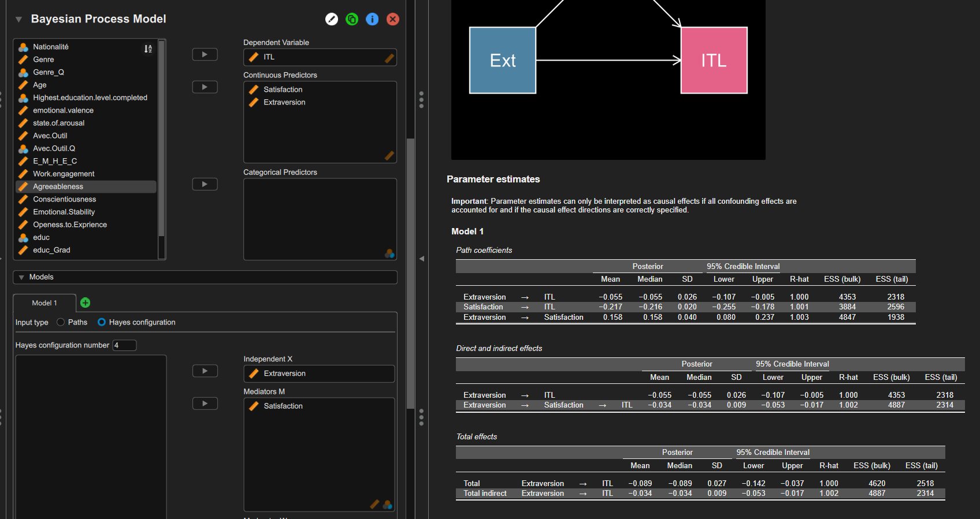
Task: Select Extraversion in Continuous Predictors box
Action: [x=320, y=102]
